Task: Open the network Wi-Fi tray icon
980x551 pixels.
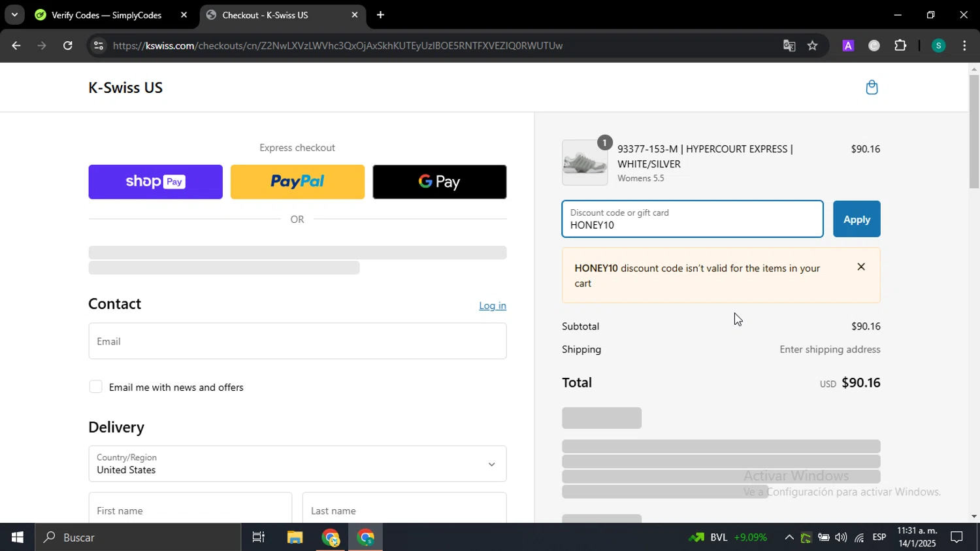Action: click(x=859, y=537)
